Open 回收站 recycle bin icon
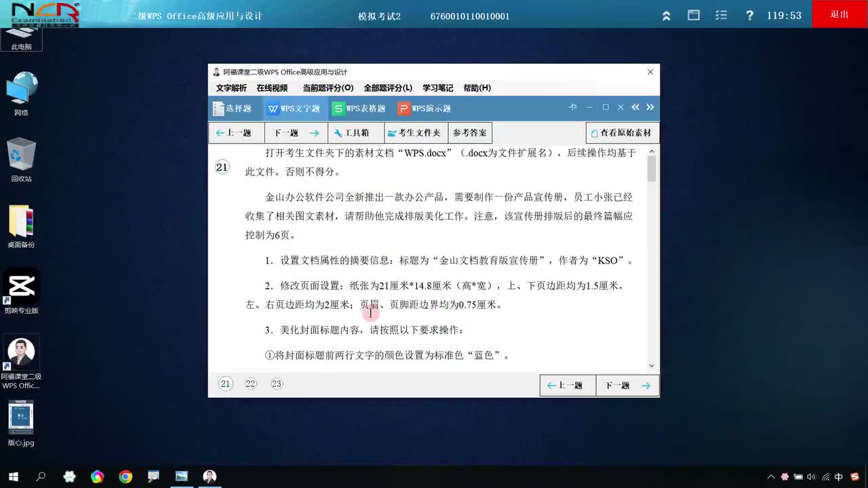The width and height of the screenshot is (868, 488). coord(21,160)
